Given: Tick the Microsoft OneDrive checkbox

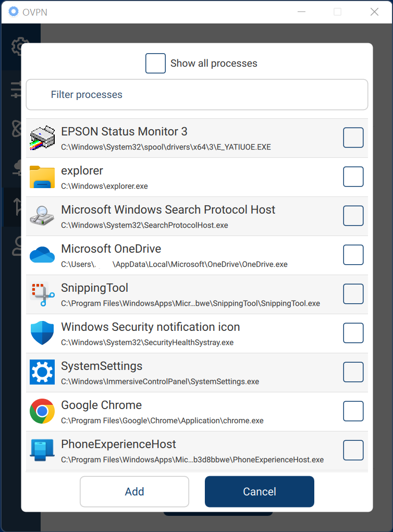Looking at the screenshot, I should pos(353,255).
